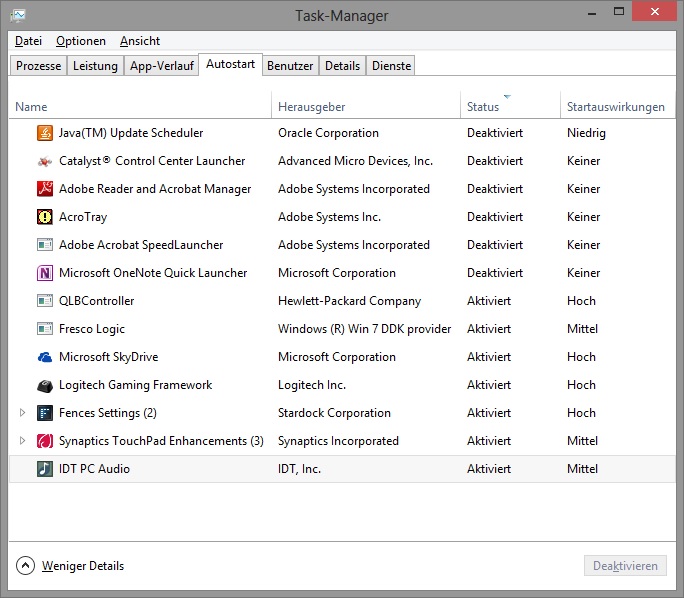Select the QLBController entry name
The width and height of the screenshot is (684, 598).
coord(96,301)
